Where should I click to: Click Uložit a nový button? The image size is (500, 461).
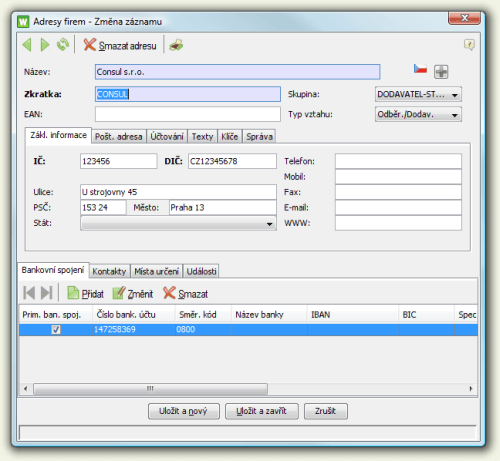pyautogui.click(x=184, y=411)
